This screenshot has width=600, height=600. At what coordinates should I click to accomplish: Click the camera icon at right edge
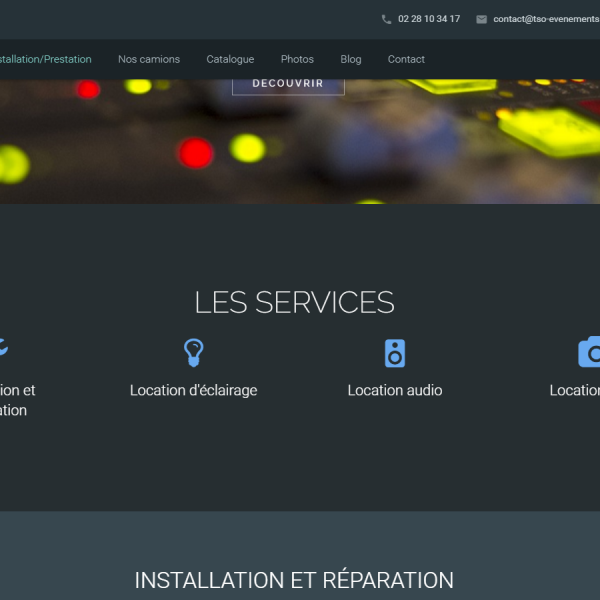point(590,353)
